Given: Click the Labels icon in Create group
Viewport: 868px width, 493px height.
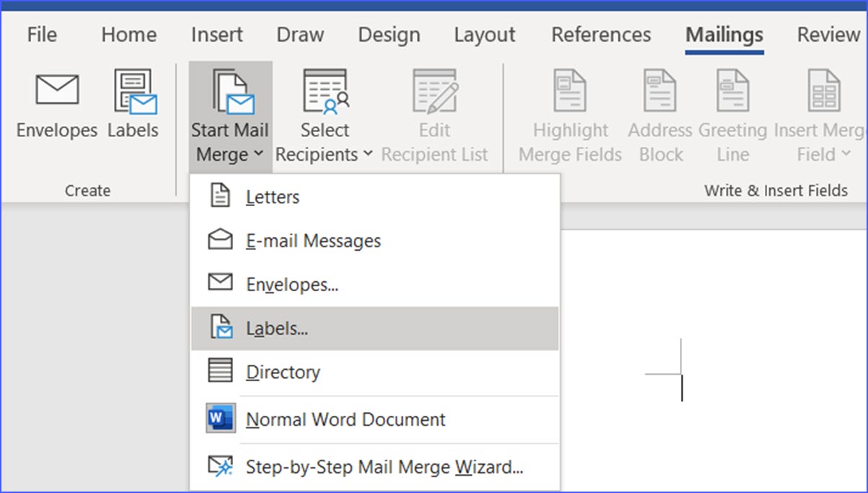Looking at the screenshot, I should pyautogui.click(x=133, y=105).
